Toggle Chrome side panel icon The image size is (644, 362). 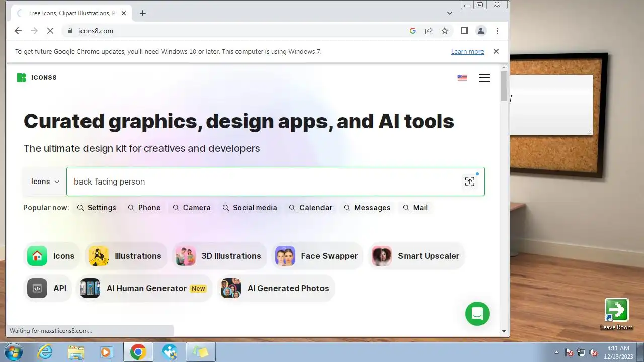[465, 31]
